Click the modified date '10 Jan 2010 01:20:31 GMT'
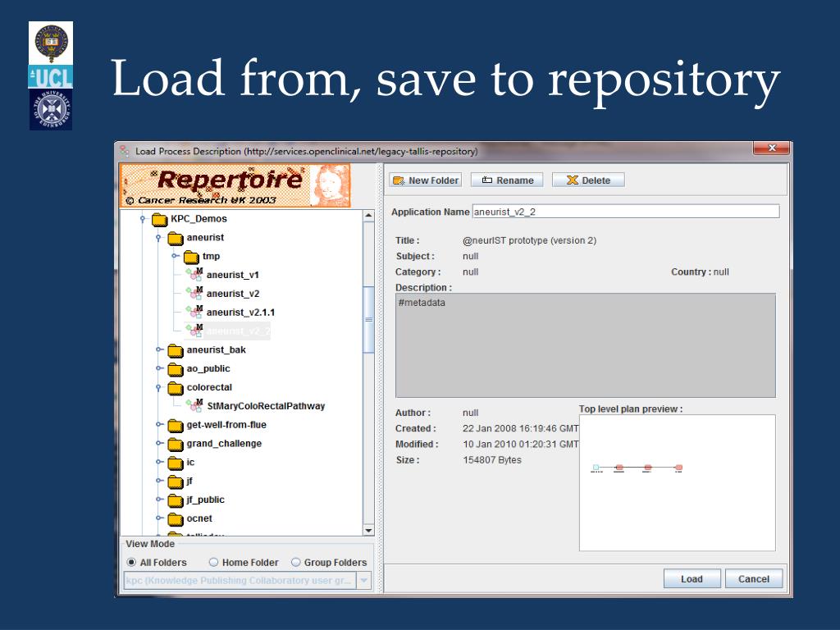This screenshot has height=630, width=840. click(521, 444)
